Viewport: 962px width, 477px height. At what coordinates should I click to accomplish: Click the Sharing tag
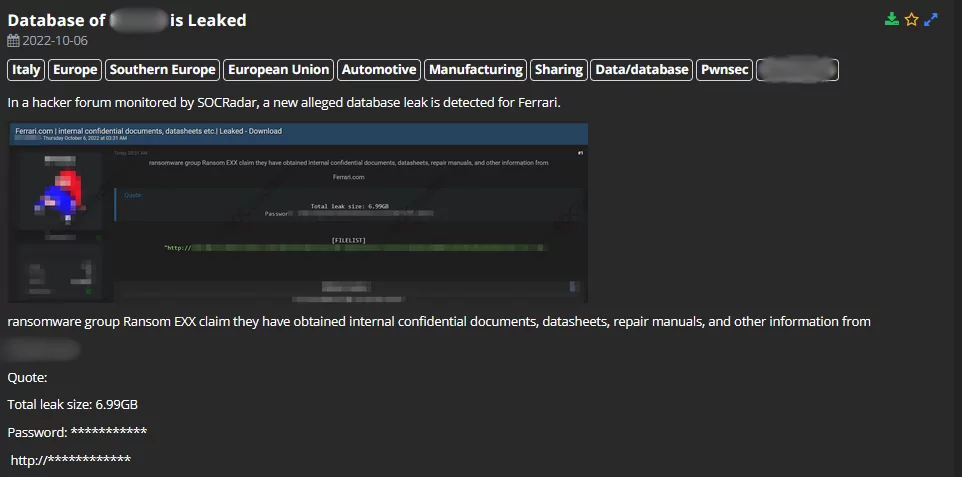point(558,70)
